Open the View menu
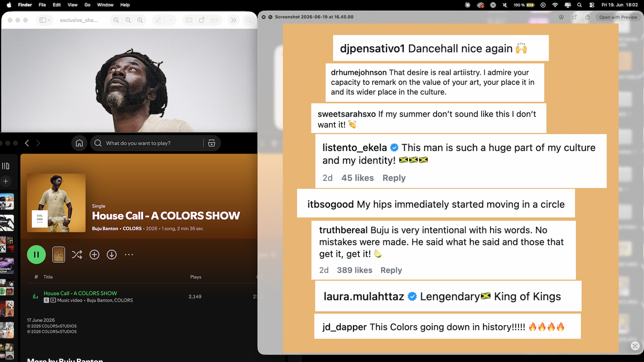The width and height of the screenshot is (644, 362). click(73, 5)
